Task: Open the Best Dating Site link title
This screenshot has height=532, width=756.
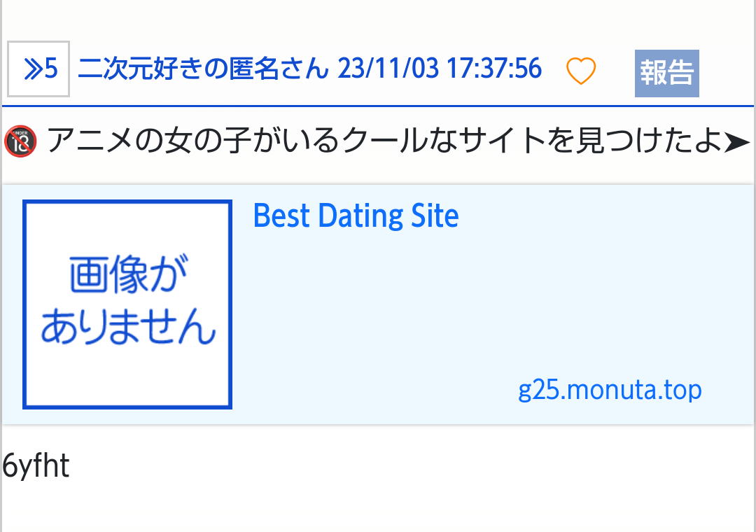Action: tap(356, 216)
